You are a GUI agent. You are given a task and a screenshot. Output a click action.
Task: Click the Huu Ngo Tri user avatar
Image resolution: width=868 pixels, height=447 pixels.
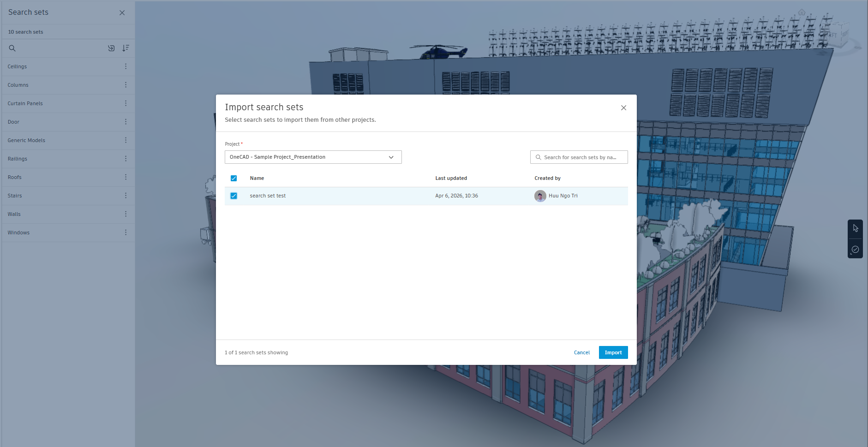click(x=540, y=196)
